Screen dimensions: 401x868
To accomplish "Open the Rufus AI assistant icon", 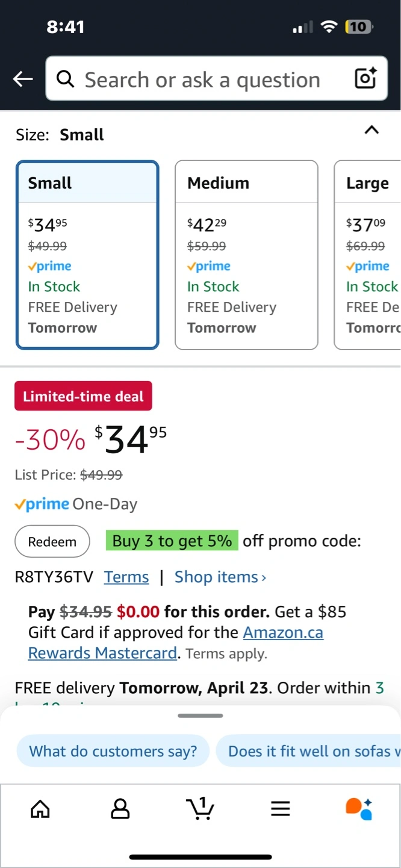I will point(359,808).
